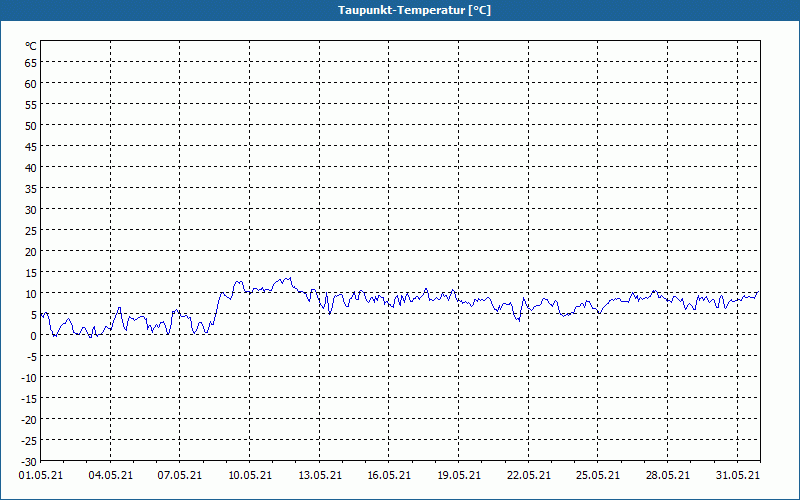Click the 28.05.21 date label
This screenshot has width=800, height=500.
(x=667, y=476)
